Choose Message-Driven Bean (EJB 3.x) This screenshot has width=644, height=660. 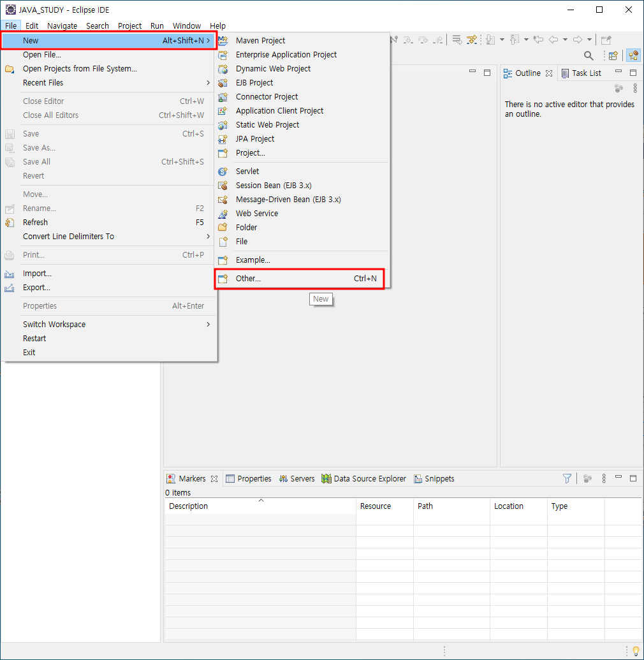(302, 200)
